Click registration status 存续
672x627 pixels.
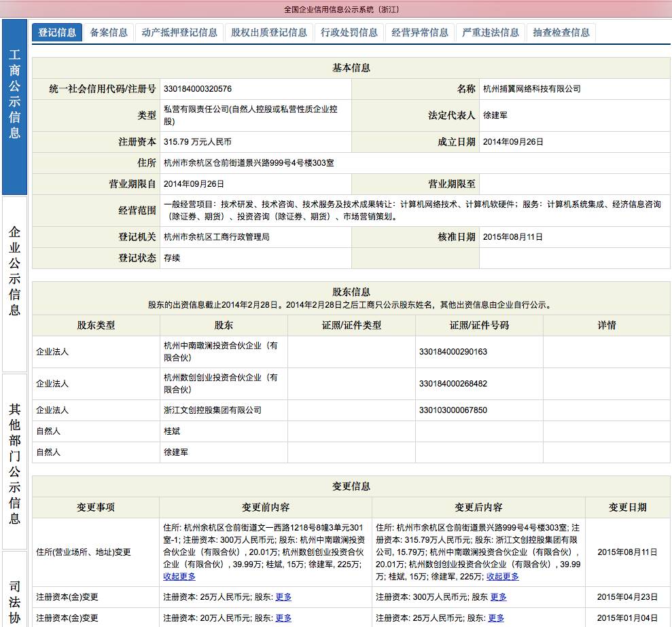[172, 258]
